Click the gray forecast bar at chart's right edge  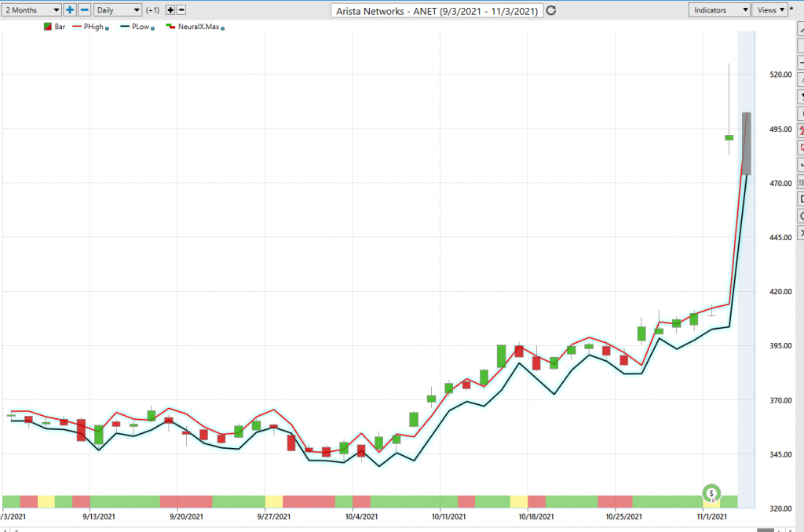(x=747, y=144)
